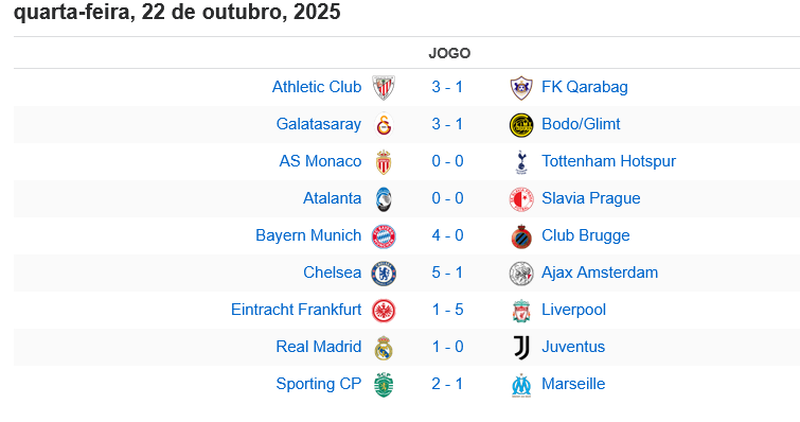Screen dimensions: 800x422
Task: Click the Sporting CP badge icon
Action: click(383, 384)
